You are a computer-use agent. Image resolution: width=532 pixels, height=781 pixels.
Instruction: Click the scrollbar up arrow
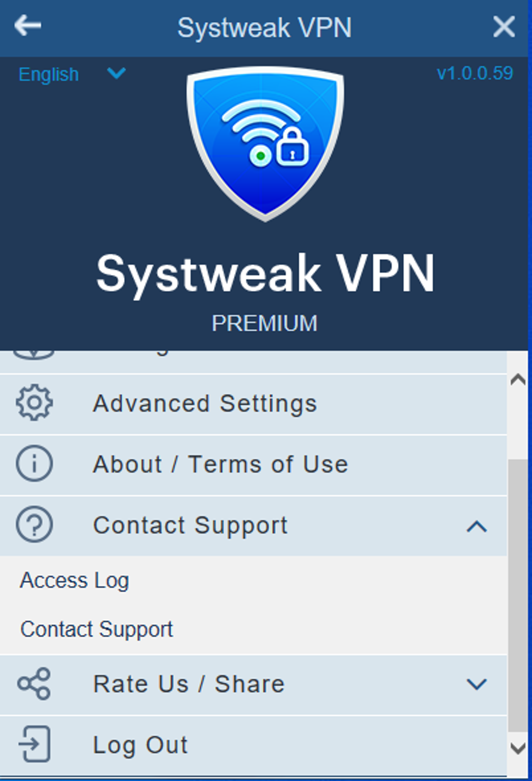click(518, 379)
